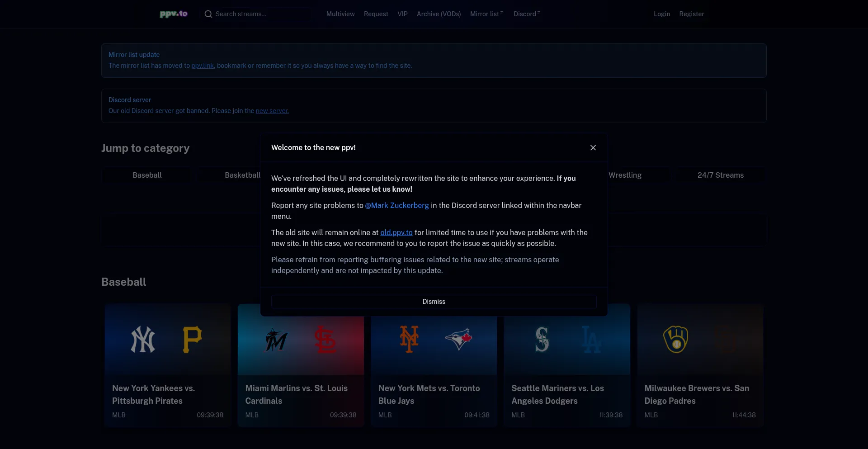Image resolution: width=868 pixels, height=449 pixels.
Task: Click the Milwaukee Brewers logo
Action: pos(675,339)
